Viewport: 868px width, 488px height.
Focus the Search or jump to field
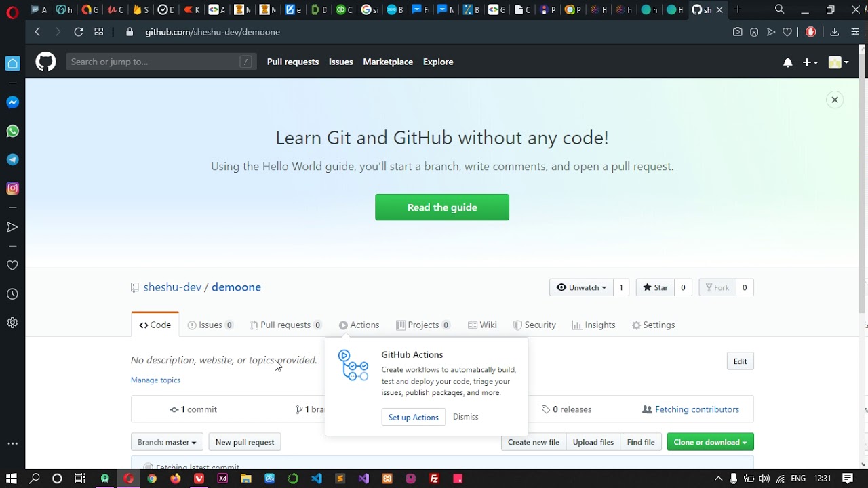(161, 62)
